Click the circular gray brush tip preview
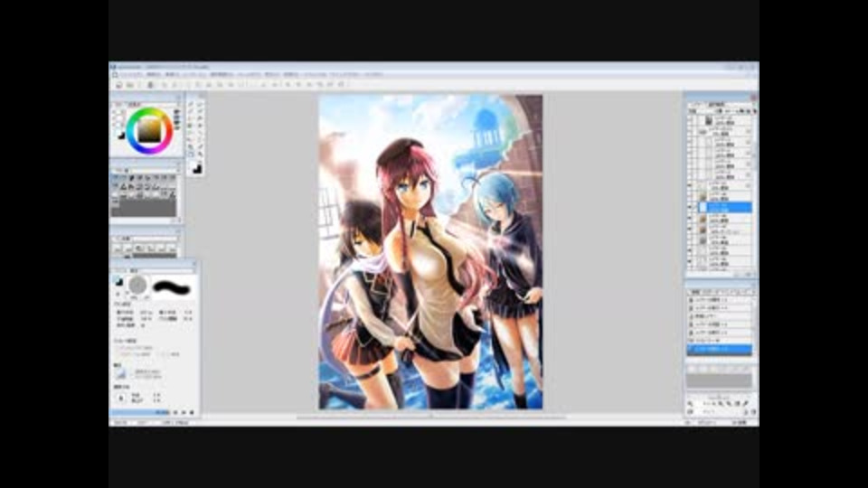This screenshot has width=868, height=488. pos(137,286)
